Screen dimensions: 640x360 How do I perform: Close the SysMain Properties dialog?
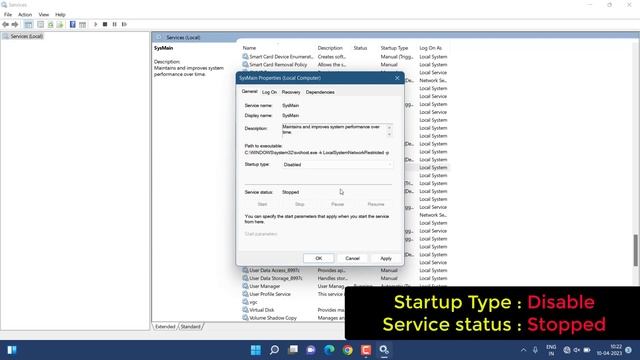pos(397,78)
